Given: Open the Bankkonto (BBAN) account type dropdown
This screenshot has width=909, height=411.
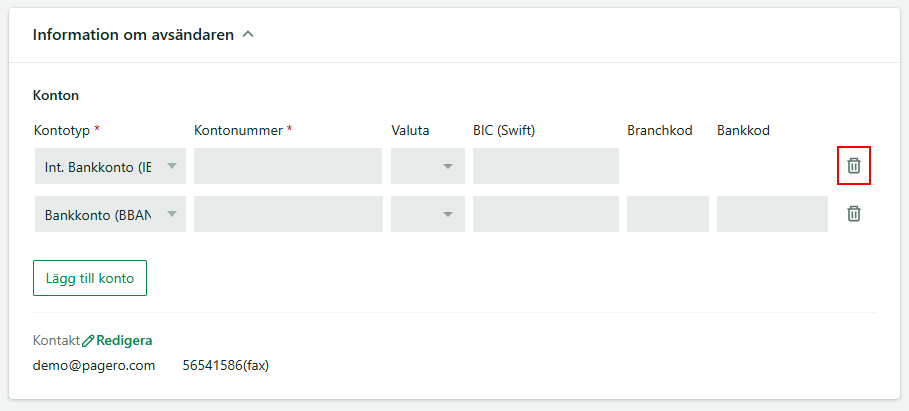Looking at the screenshot, I should [110, 214].
